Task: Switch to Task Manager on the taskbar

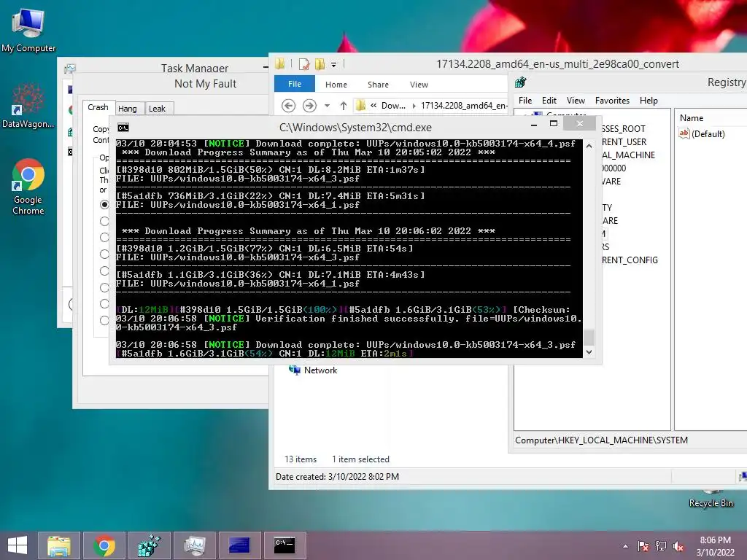Action: pyautogui.click(x=194, y=545)
